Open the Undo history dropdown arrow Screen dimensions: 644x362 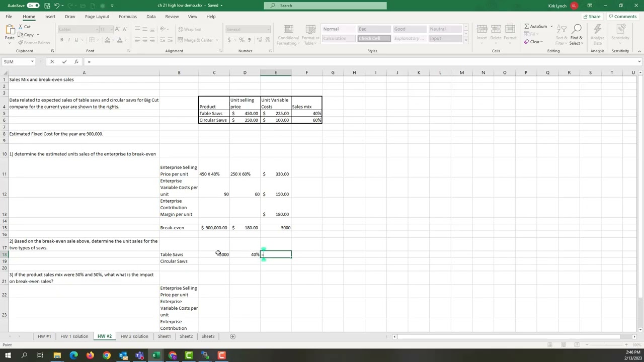pos(62,6)
